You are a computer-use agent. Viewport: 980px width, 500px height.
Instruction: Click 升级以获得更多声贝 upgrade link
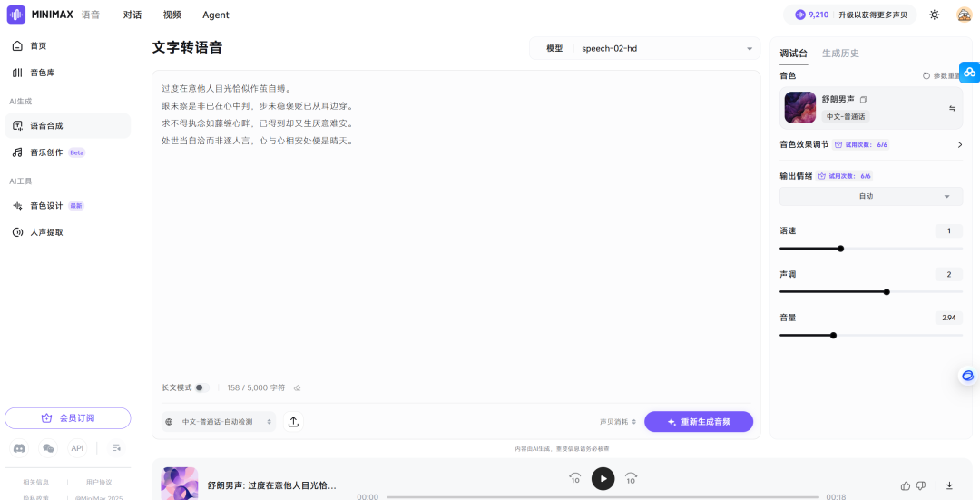[x=873, y=15]
